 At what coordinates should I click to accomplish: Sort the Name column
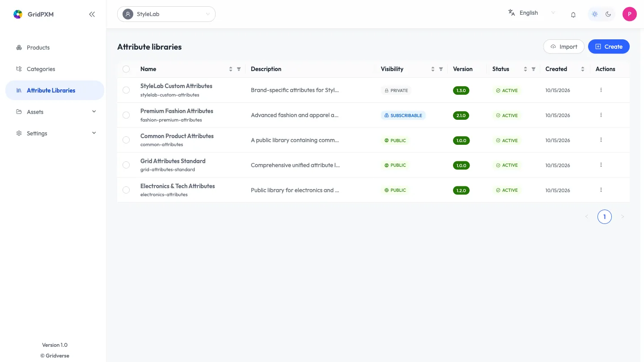231,69
